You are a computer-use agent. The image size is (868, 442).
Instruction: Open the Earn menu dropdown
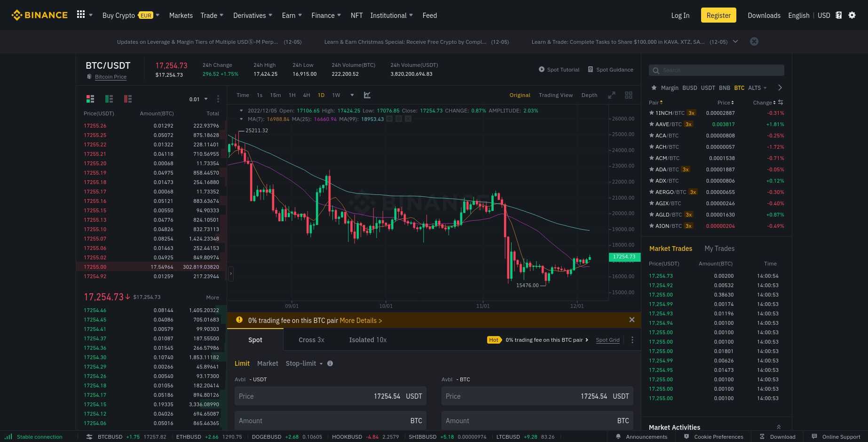[292, 15]
